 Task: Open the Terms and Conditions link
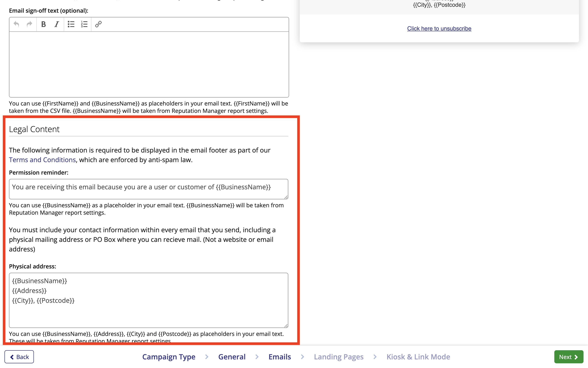point(42,160)
